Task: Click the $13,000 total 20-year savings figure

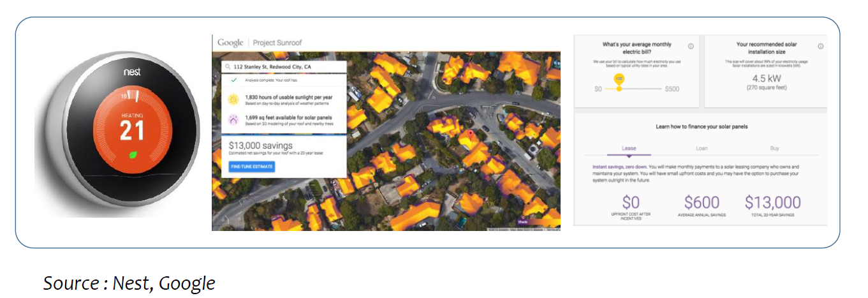Action: pos(773,203)
